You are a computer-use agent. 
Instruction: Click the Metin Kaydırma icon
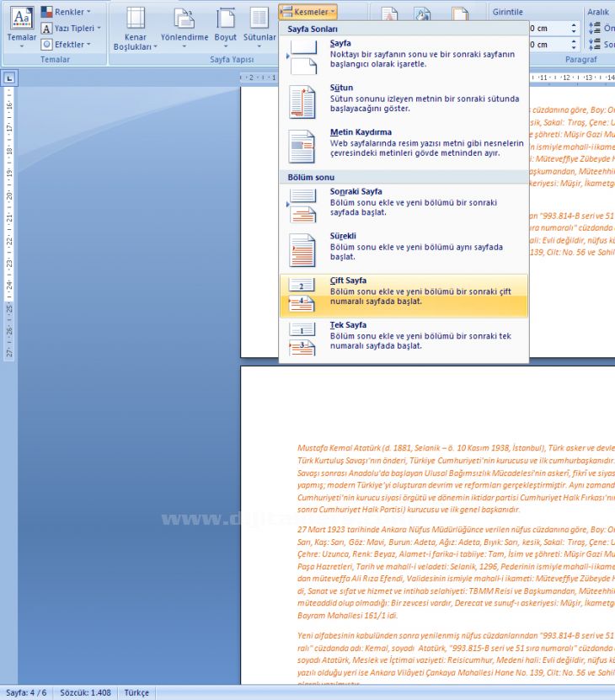[302, 147]
